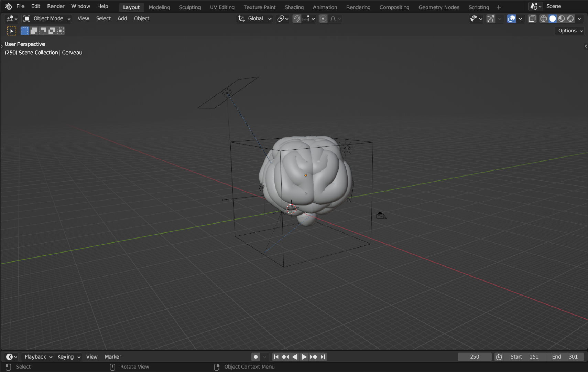Image resolution: width=588 pixels, height=372 pixels.
Task: Open snapping options icon
Action: click(308, 19)
